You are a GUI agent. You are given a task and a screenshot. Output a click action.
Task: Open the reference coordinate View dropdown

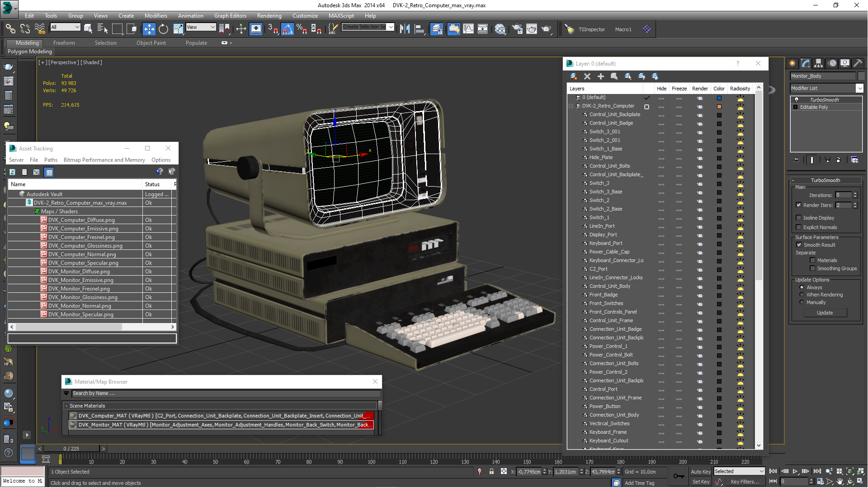point(201,27)
